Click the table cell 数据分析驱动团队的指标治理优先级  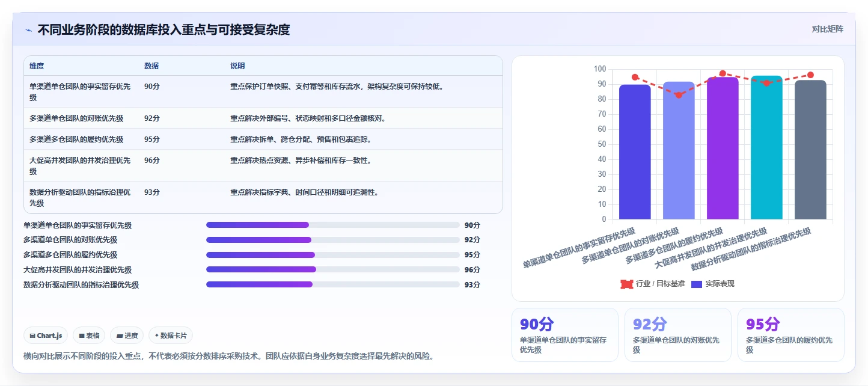tap(81, 197)
